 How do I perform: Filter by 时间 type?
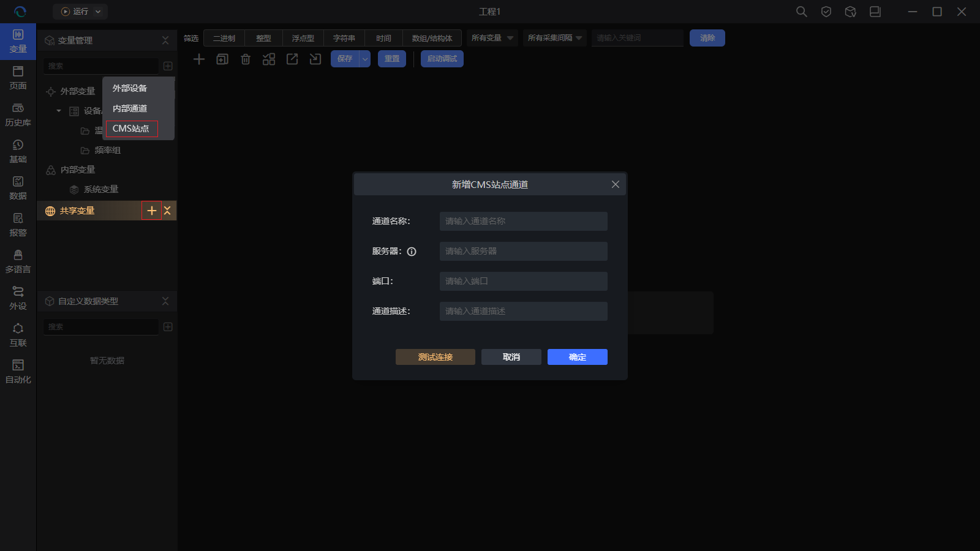coord(384,38)
